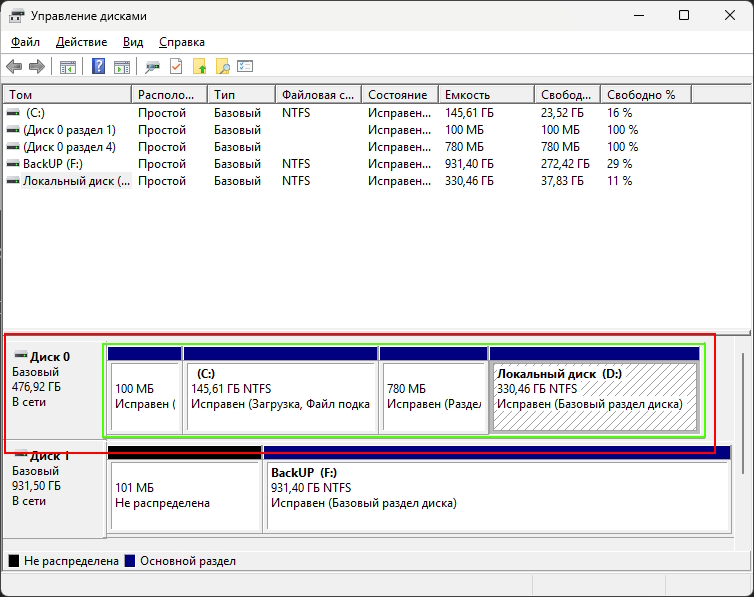754x597 pixels.
Task: Select the (Диск 0 раздел 4) volume row
Action: [69, 147]
